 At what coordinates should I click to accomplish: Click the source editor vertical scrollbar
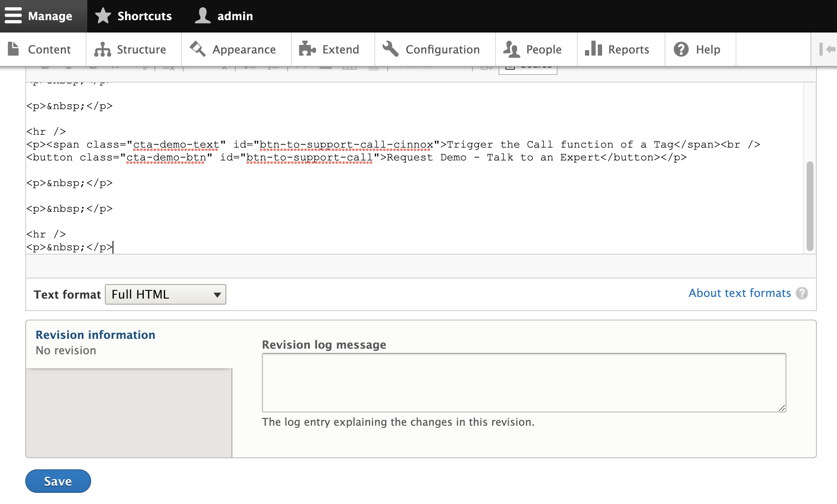[810, 205]
